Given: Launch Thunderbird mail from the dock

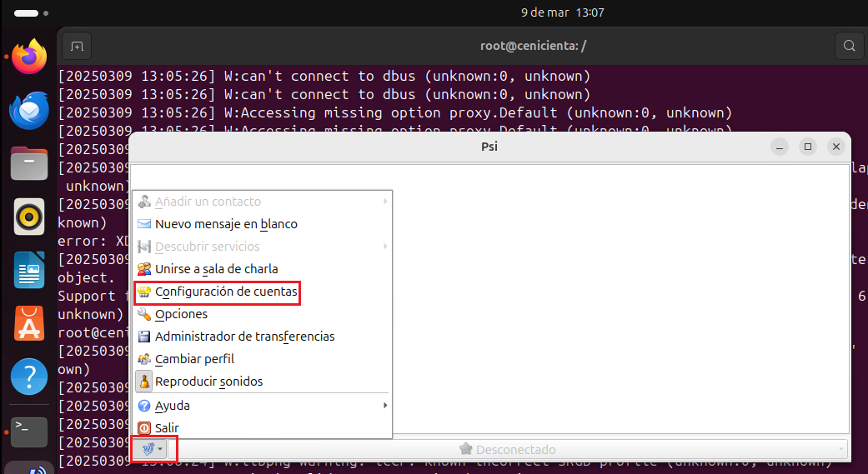Looking at the screenshot, I should (x=29, y=110).
